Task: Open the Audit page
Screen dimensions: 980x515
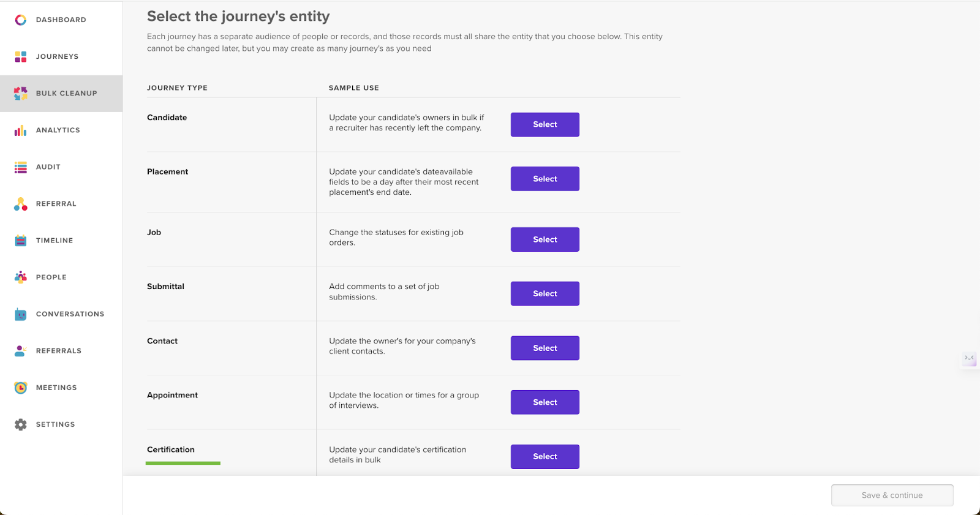Action: pyautogui.click(x=61, y=167)
